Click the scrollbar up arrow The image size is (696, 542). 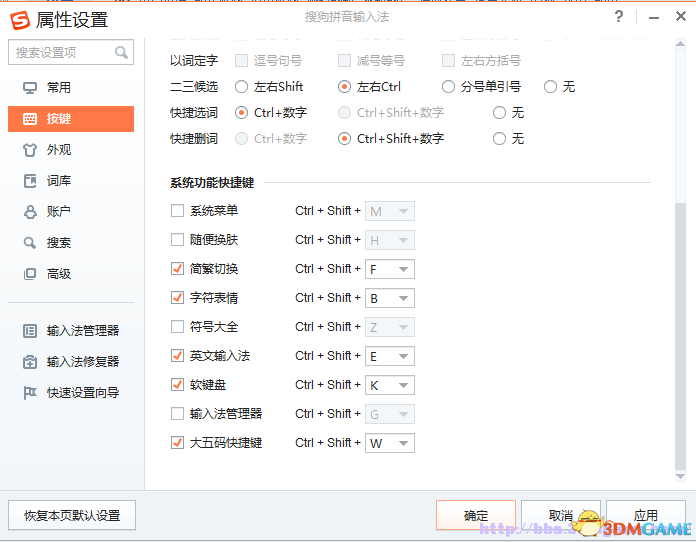(x=680, y=44)
